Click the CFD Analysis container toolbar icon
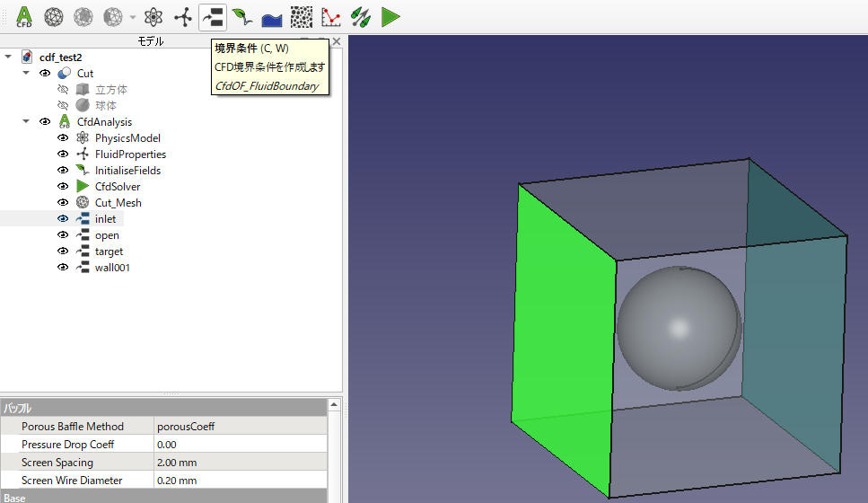868x503 pixels. pyautogui.click(x=24, y=15)
